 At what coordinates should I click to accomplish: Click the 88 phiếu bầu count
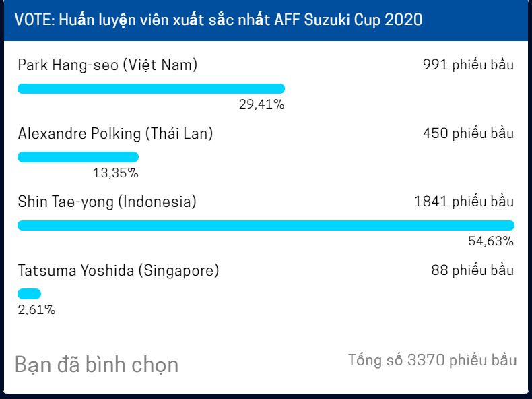[473, 270]
